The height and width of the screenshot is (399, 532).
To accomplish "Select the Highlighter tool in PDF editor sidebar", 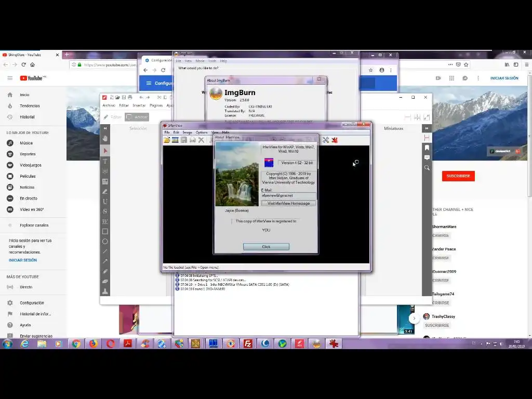I will click(105, 191).
